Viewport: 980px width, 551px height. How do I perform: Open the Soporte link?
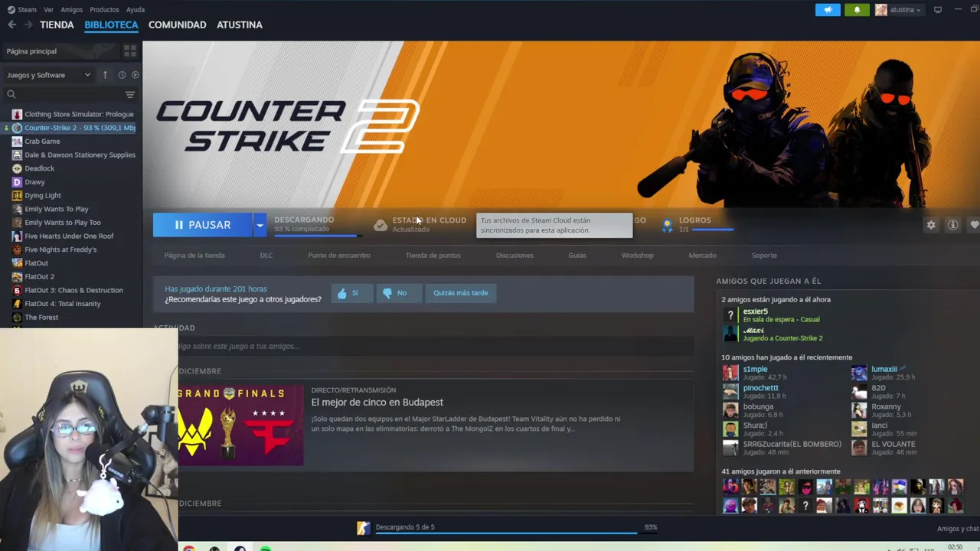tap(764, 256)
